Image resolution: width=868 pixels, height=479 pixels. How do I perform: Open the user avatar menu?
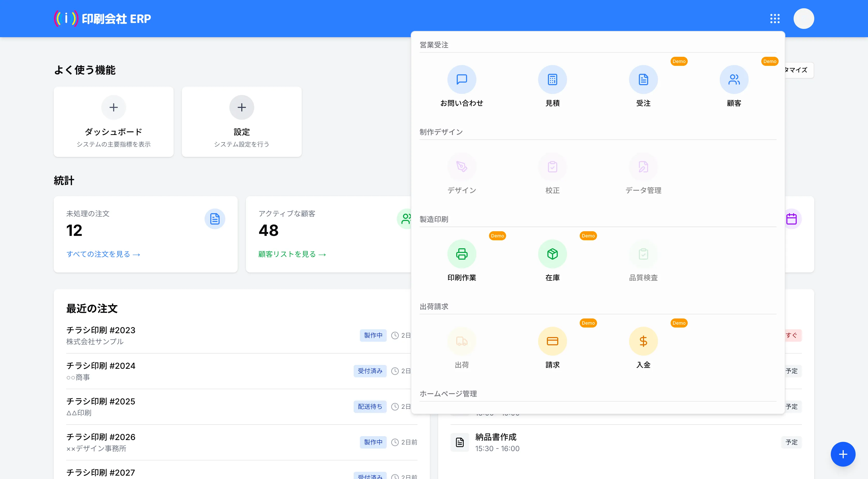click(803, 19)
